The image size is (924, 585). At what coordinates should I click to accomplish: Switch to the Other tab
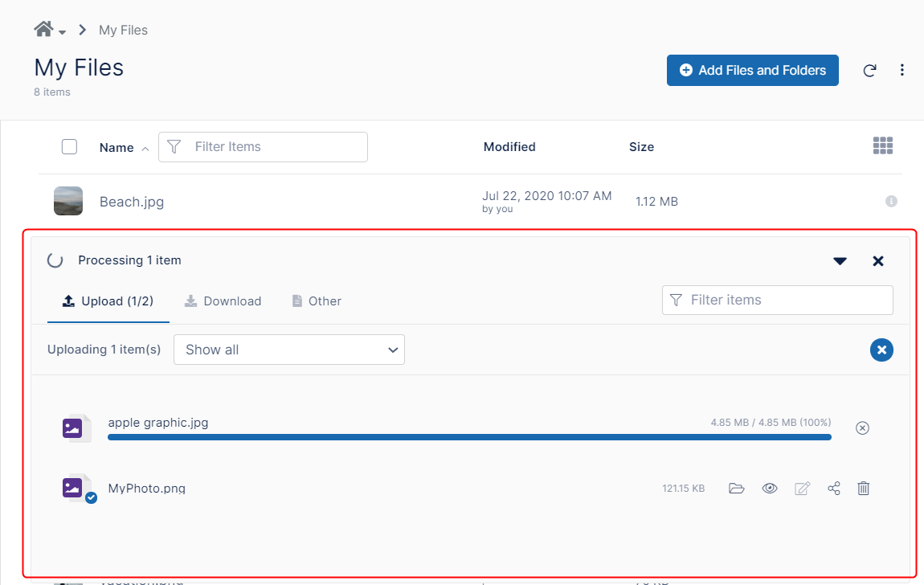pos(317,301)
